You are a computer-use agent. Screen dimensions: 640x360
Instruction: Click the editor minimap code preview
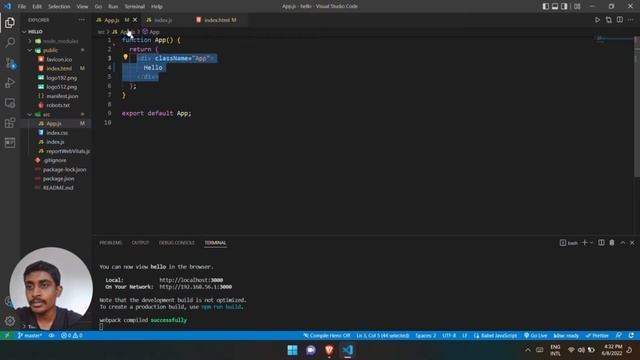(x=614, y=39)
